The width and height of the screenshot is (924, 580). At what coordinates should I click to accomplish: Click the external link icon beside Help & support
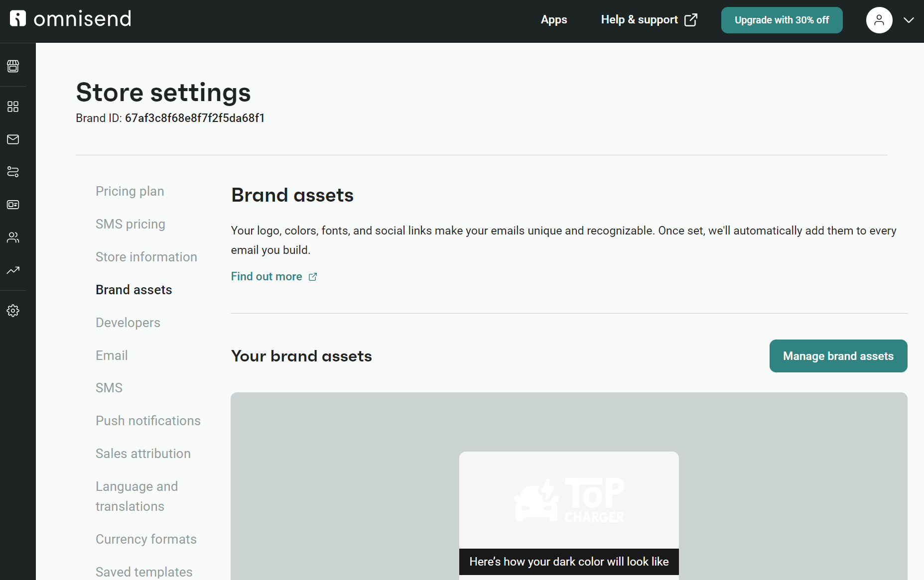691,20
